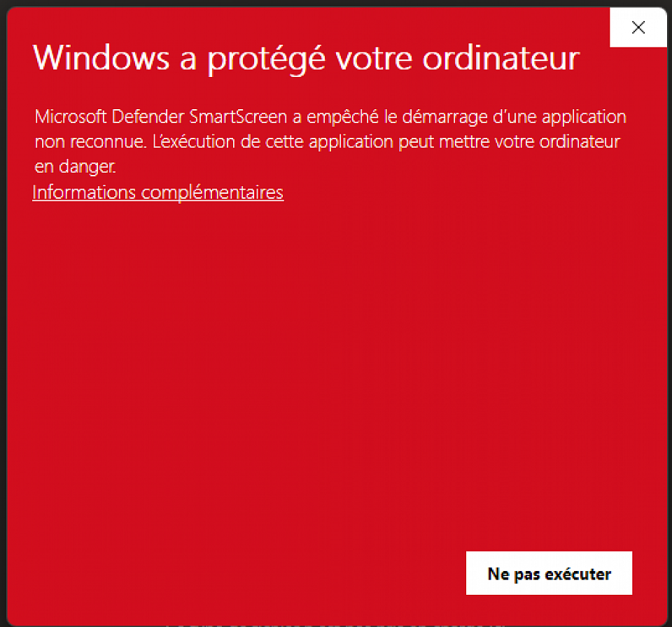Image resolution: width=672 pixels, height=627 pixels.
Task: Click the text line en danger
Action: coord(75,167)
